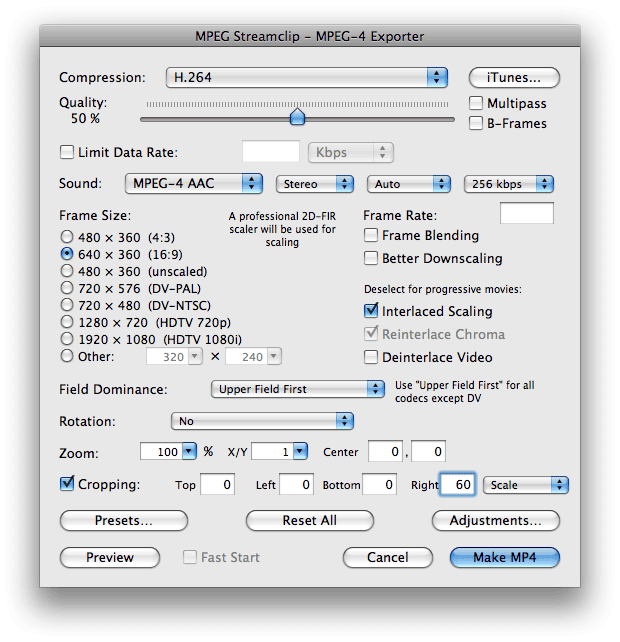The width and height of the screenshot is (620, 642).
Task: Uncheck the Interlaced Scaling checkbox
Action: tap(371, 311)
